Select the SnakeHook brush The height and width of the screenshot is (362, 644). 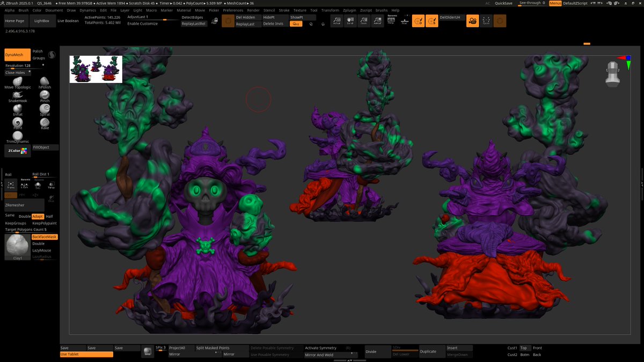click(x=18, y=97)
